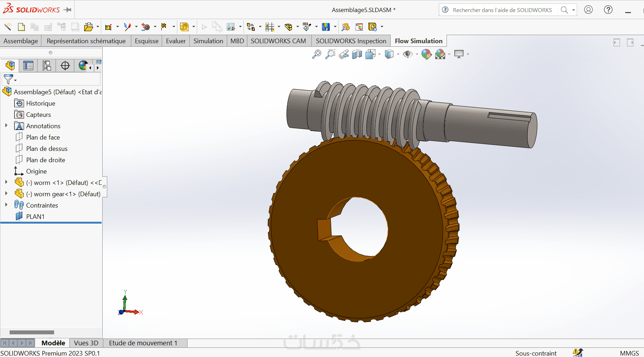Switch to the SOLIDWORKS CAM tab

pos(278,41)
